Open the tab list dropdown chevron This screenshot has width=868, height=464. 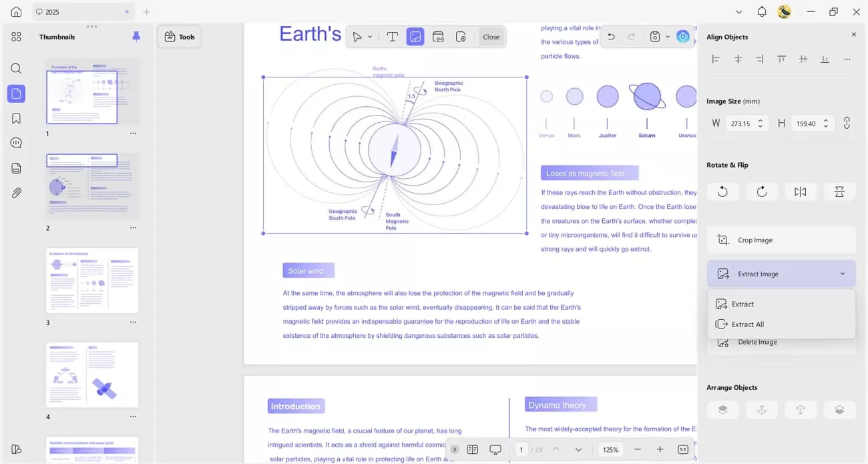coord(738,12)
